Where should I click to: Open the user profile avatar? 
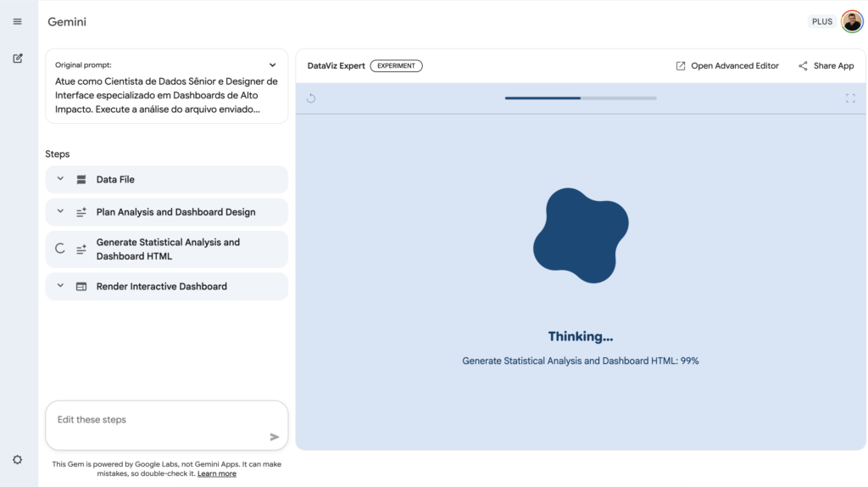(x=851, y=21)
